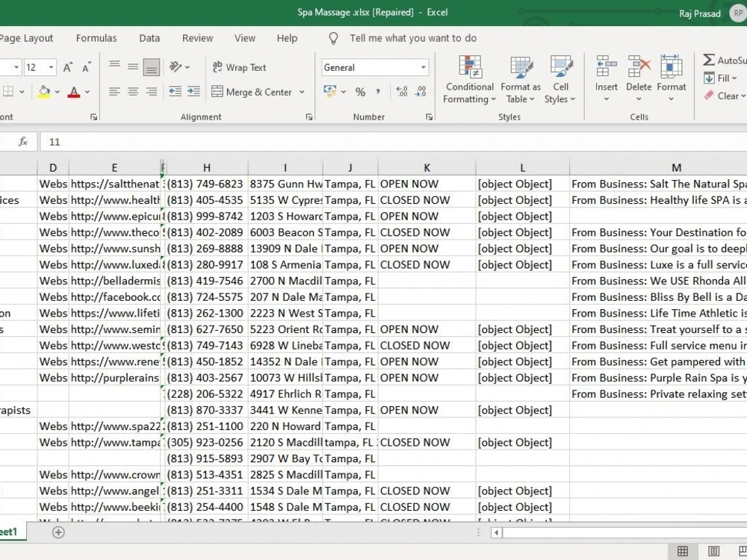Add a new sheet with plus button

pos(58,532)
